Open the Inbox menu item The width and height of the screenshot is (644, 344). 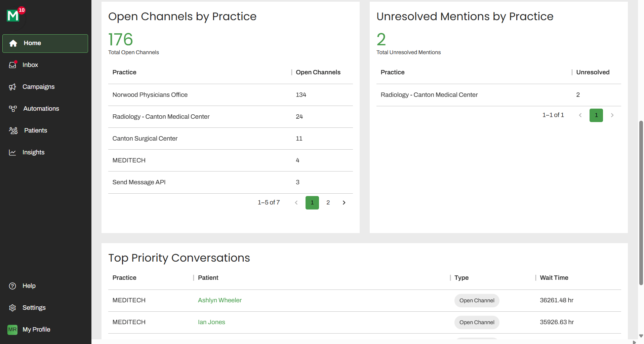pos(45,65)
